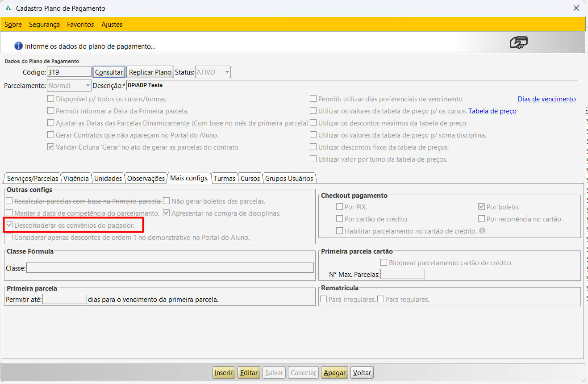
Task: Click the N° Max. Parcelas field
Action: coord(403,274)
